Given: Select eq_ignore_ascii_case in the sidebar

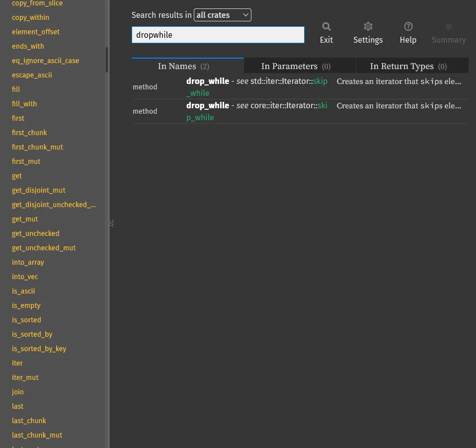Looking at the screenshot, I should (x=45, y=61).
